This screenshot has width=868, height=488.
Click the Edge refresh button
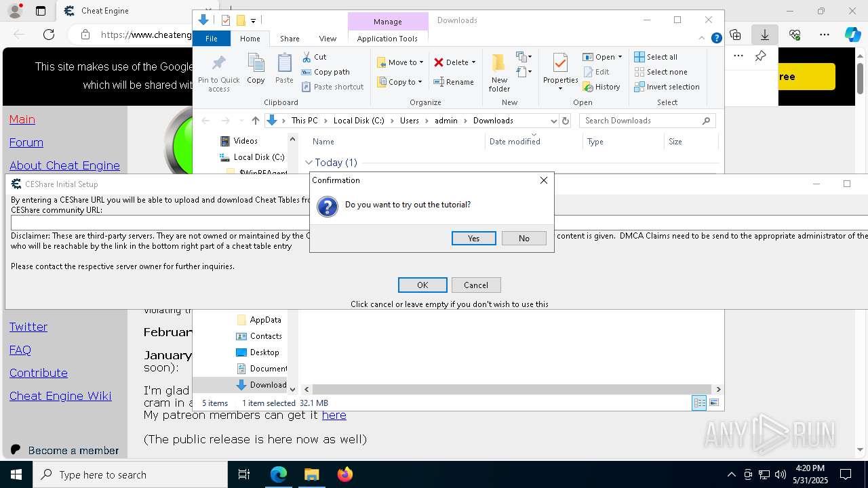click(x=49, y=35)
